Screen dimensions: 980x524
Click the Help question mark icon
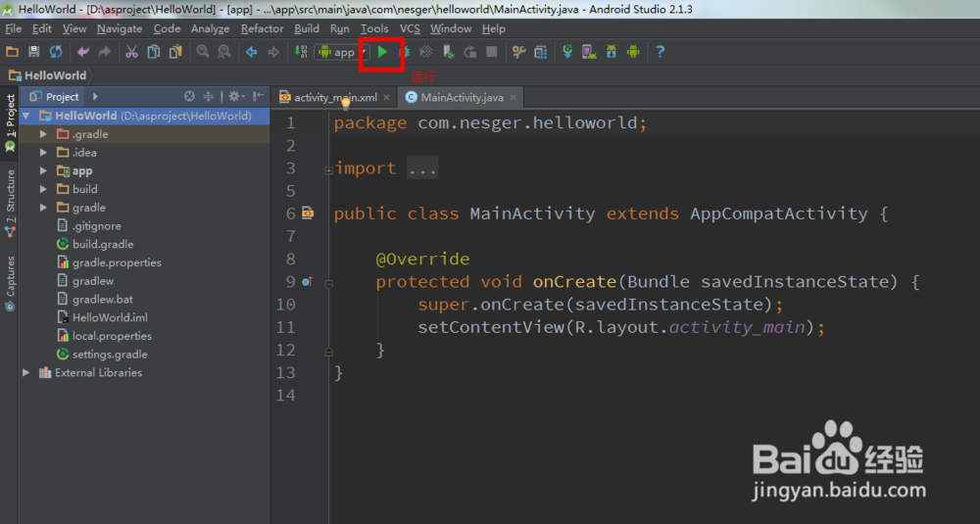660,52
